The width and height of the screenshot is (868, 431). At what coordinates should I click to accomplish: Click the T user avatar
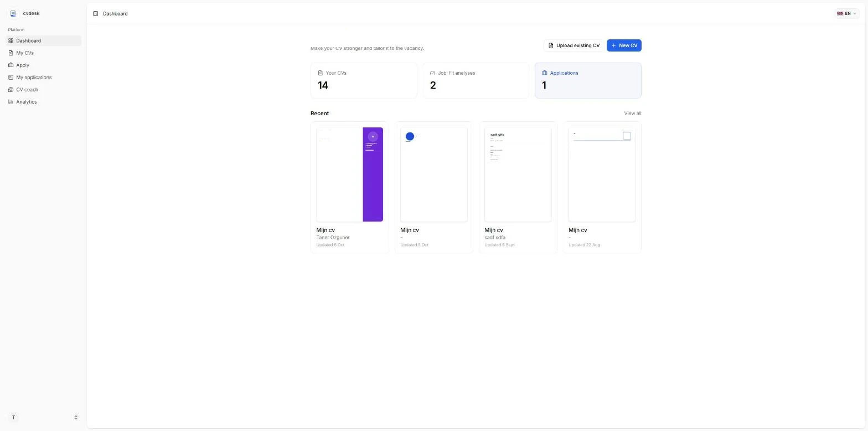[13, 417]
